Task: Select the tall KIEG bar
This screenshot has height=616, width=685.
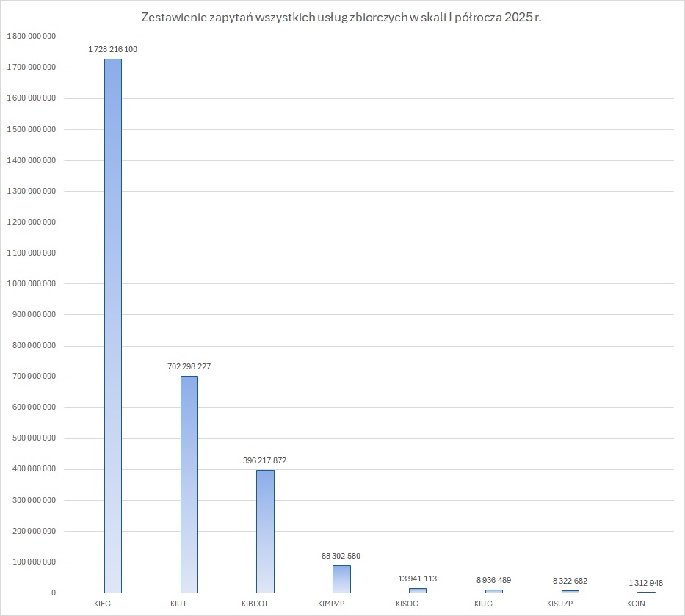Action: click(x=113, y=323)
